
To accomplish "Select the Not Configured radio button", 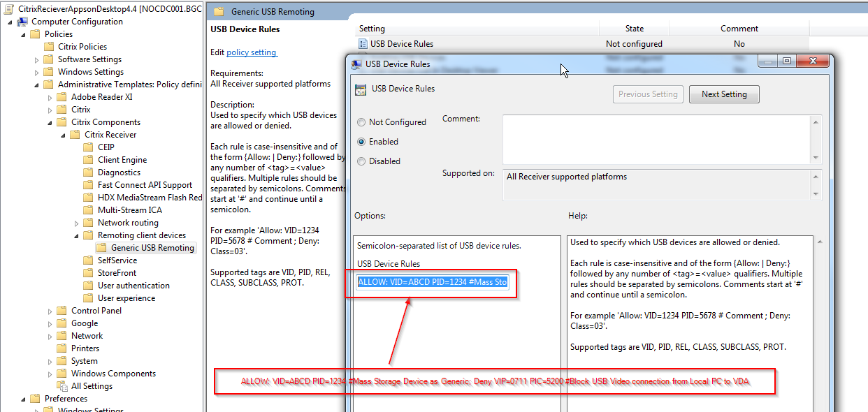I will click(361, 122).
